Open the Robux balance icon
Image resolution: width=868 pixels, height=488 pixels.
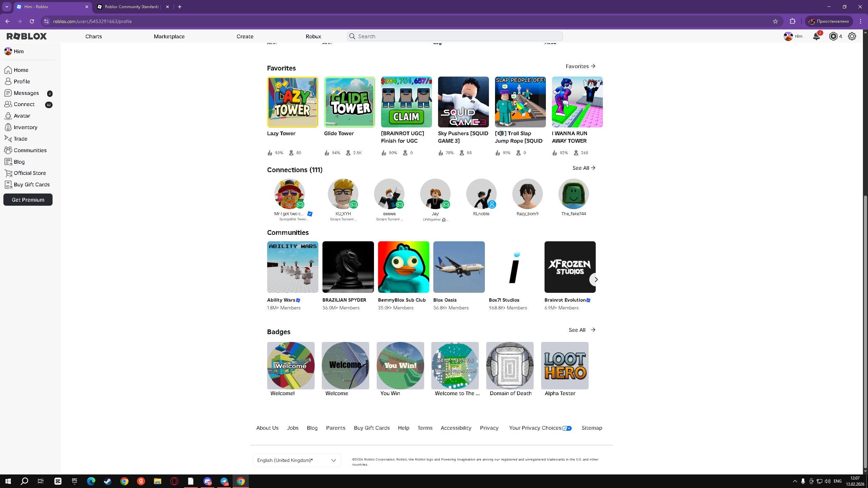[833, 36]
